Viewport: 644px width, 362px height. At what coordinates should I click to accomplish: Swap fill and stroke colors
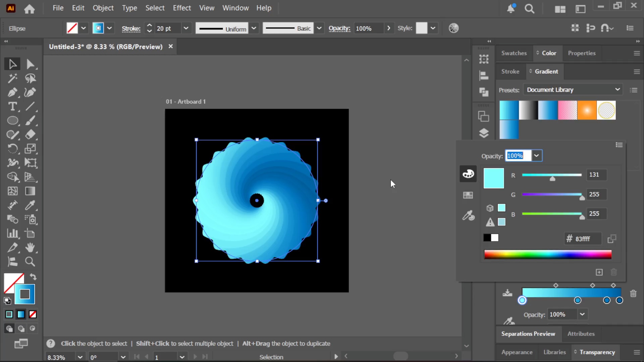pos(33,277)
